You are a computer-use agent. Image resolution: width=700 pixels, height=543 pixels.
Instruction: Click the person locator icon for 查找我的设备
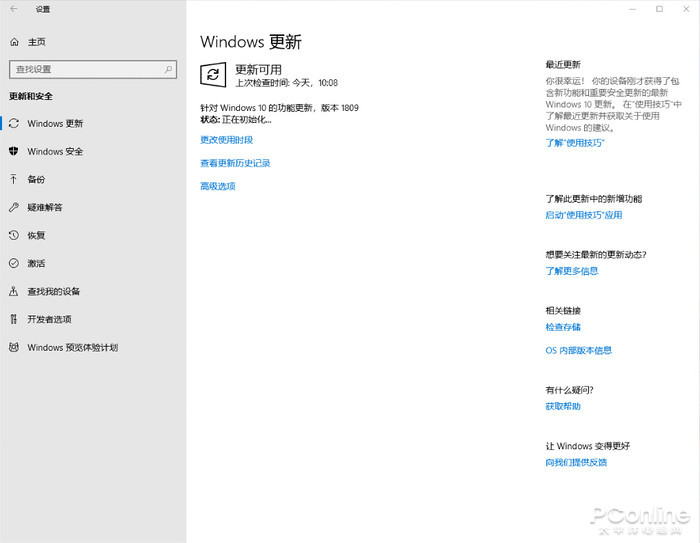pyautogui.click(x=14, y=291)
